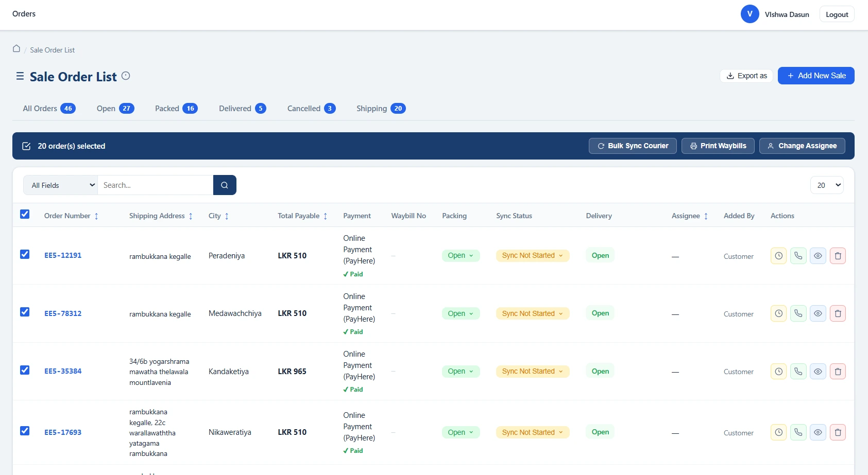Sort by Total Payable arrows icon
Image resolution: width=868 pixels, height=475 pixels.
(x=326, y=216)
